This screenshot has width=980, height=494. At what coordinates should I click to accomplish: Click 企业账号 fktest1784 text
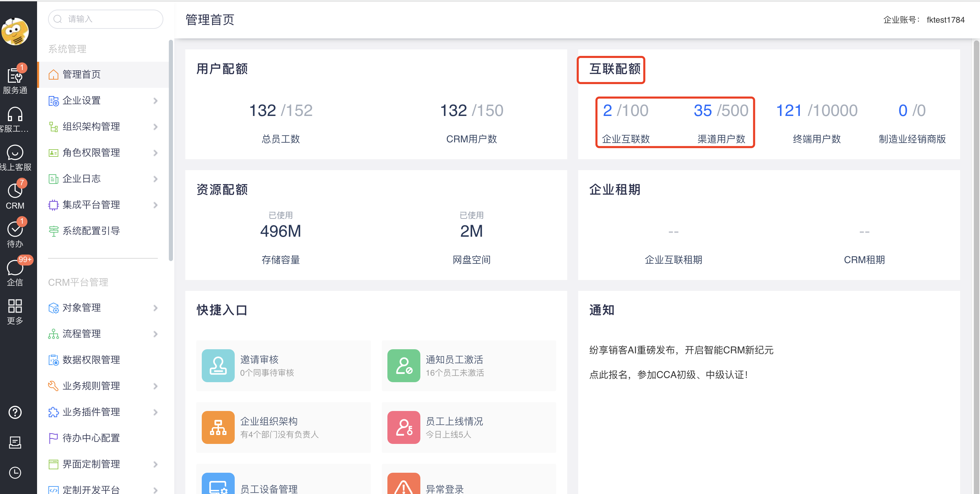click(x=924, y=20)
